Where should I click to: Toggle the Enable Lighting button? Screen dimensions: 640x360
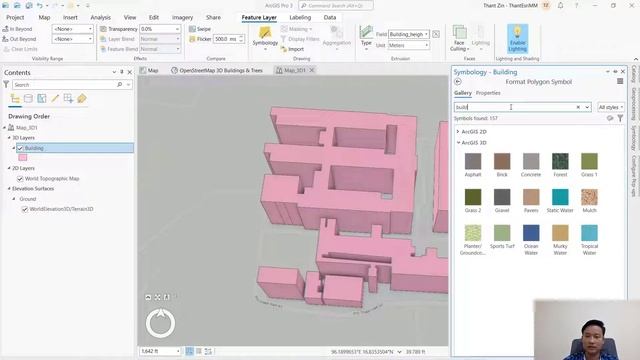(517, 38)
